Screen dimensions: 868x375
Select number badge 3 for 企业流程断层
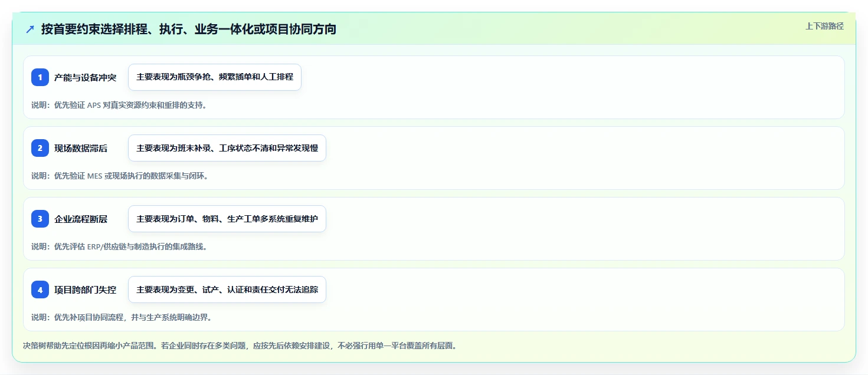tap(40, 219)
